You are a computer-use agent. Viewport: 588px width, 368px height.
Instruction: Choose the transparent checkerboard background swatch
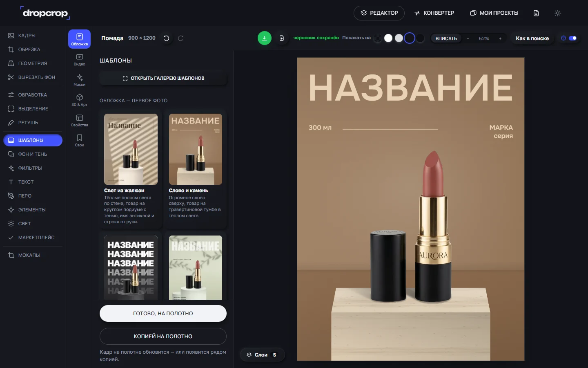point(378,38)
